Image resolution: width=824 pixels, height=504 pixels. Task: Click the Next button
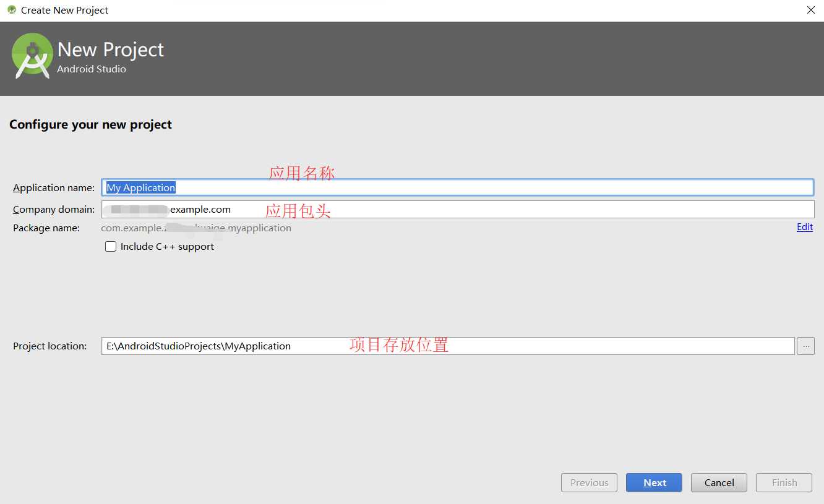654,482
